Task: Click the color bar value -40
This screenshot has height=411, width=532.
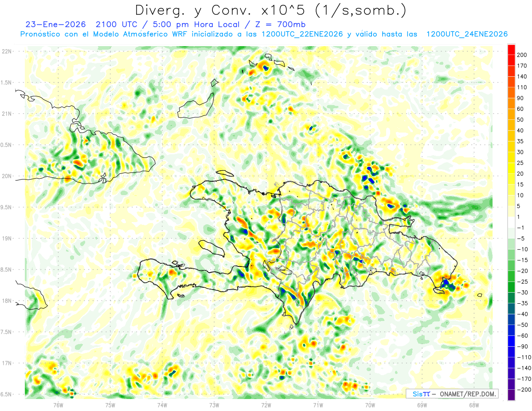Action: [x=523, y=314]
